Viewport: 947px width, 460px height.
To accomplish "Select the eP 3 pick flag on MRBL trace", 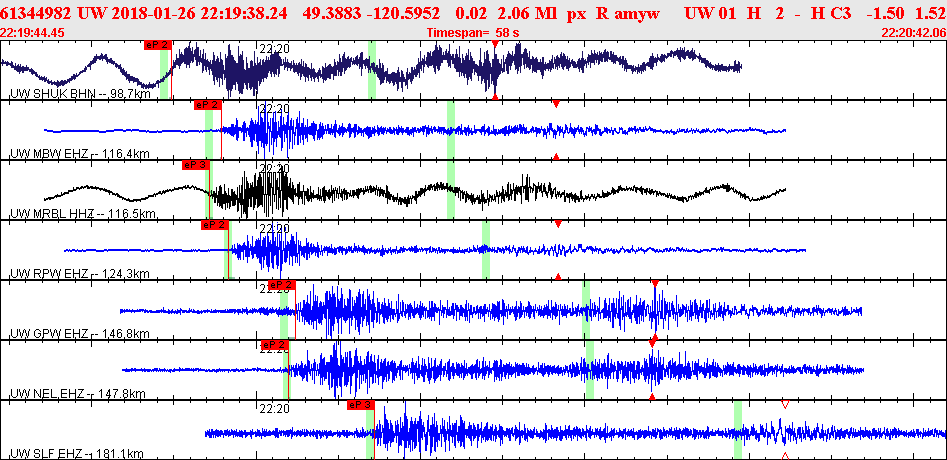I will click(195, 165).
